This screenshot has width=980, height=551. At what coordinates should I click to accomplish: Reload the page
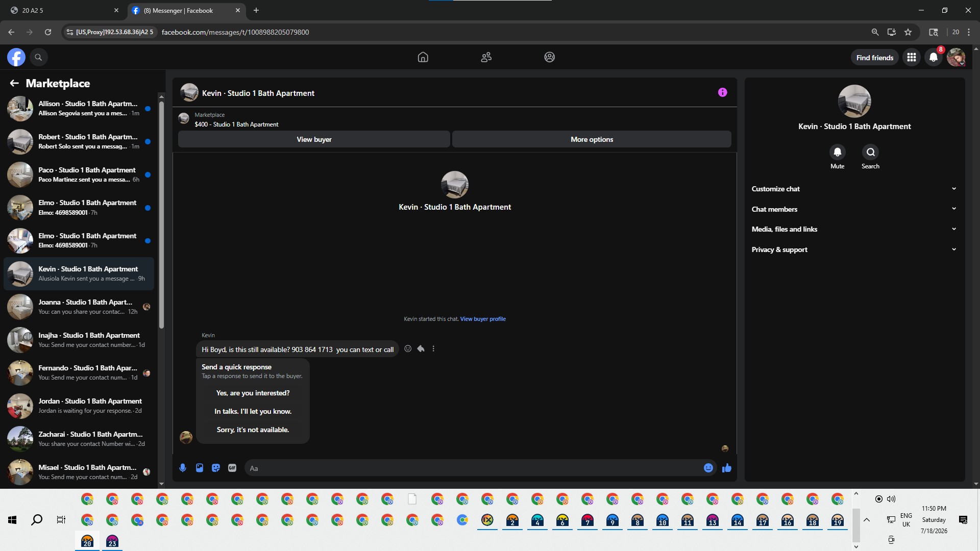[x=48, y=32]
